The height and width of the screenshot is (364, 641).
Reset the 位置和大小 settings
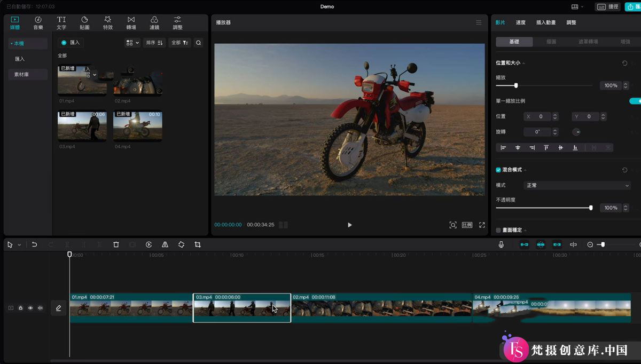pos(624,63)
